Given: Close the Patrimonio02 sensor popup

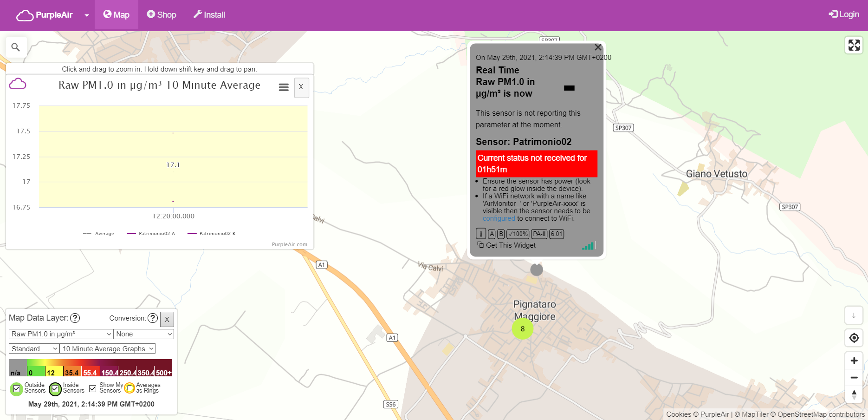Looking at the screenshot, I should (x=598, y=47).
